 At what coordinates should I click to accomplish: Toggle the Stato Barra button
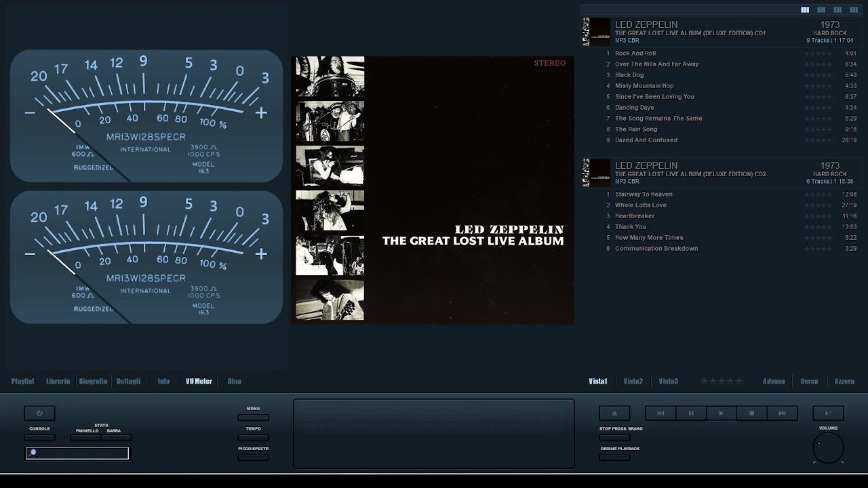tap(116, 437)
